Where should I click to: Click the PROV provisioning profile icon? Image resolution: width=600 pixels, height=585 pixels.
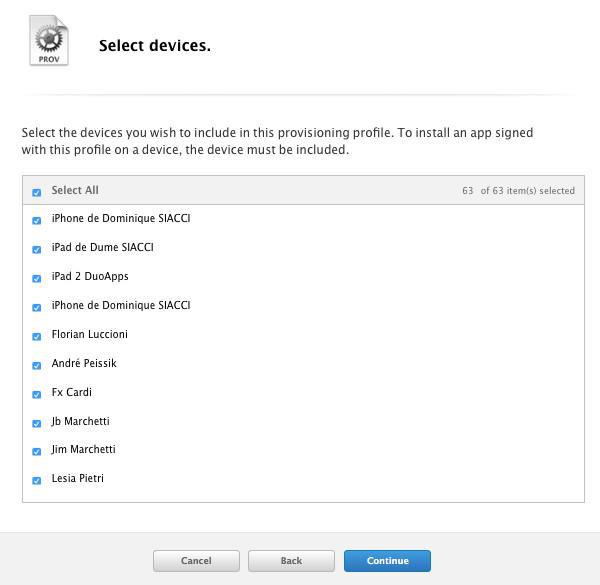click(48, 41)
